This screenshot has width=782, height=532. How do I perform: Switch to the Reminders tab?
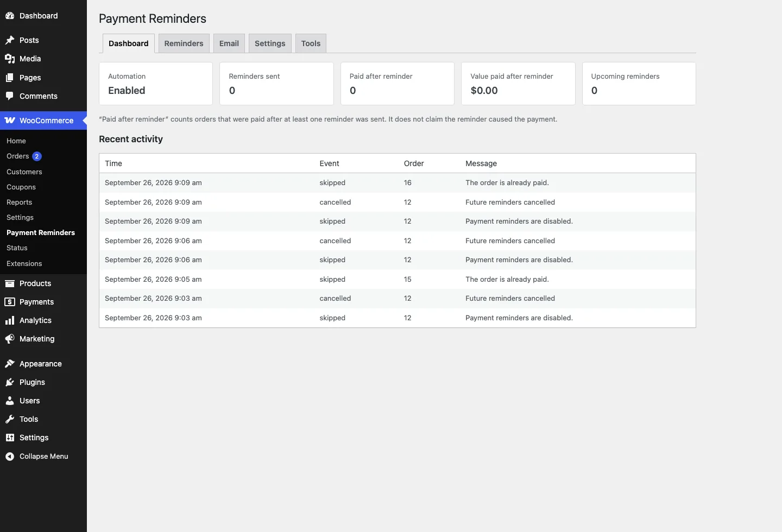pyautogui.click(x=184, y=43)
